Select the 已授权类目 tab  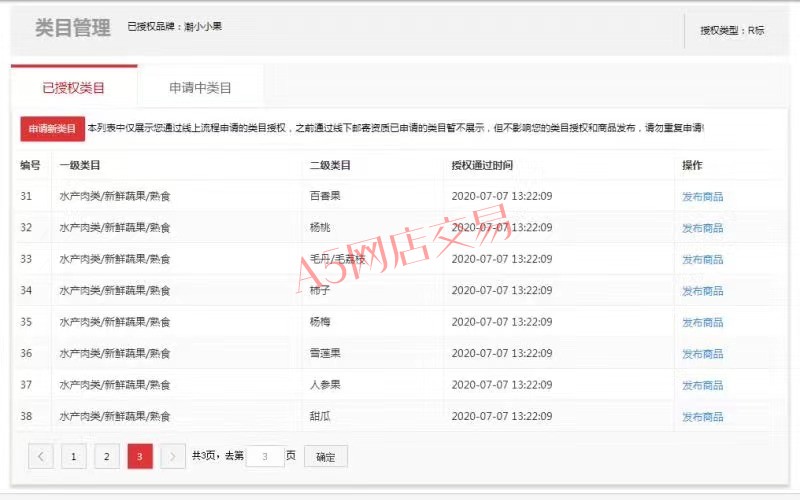[x=74, y=88]
